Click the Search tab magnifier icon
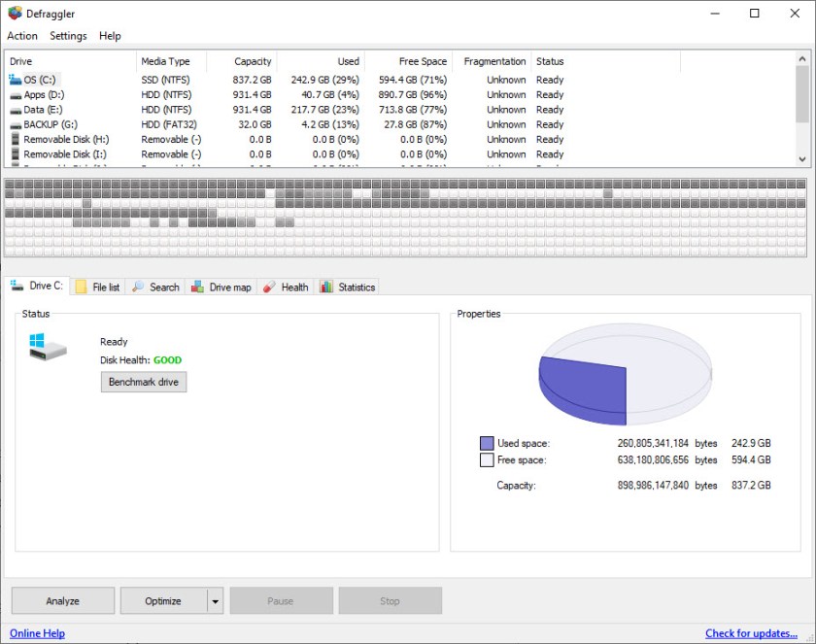 [139, 287]
